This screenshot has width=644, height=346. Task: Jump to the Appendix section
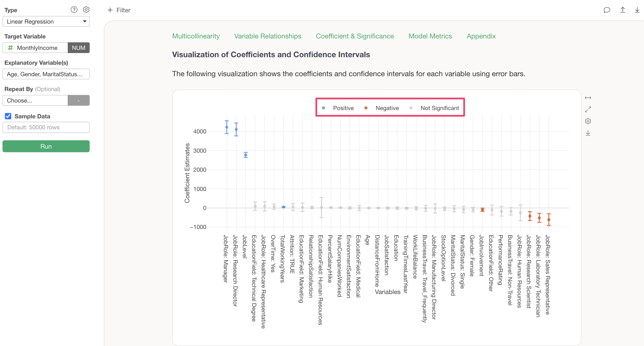click(x=481, y=36)
